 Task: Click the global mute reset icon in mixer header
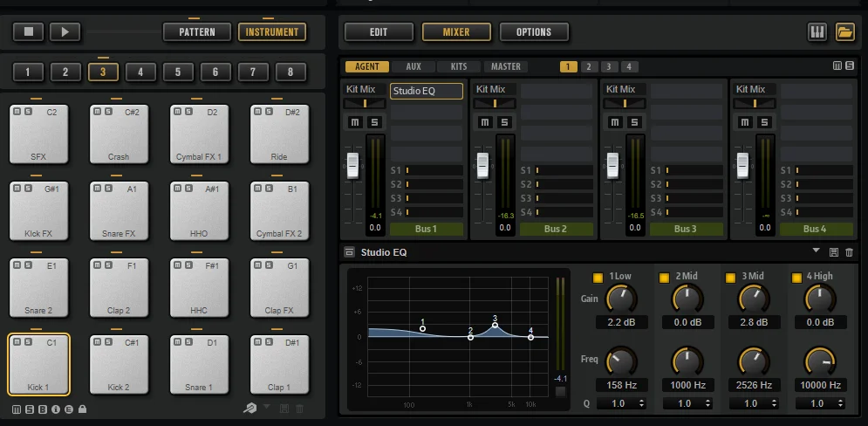[837, 66]
